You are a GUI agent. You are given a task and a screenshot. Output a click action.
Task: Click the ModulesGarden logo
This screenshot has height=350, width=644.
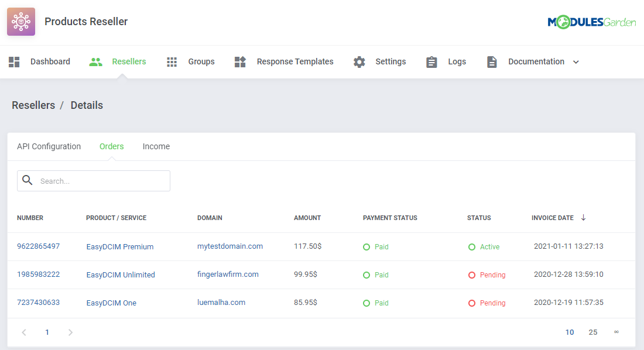[591, 22]
